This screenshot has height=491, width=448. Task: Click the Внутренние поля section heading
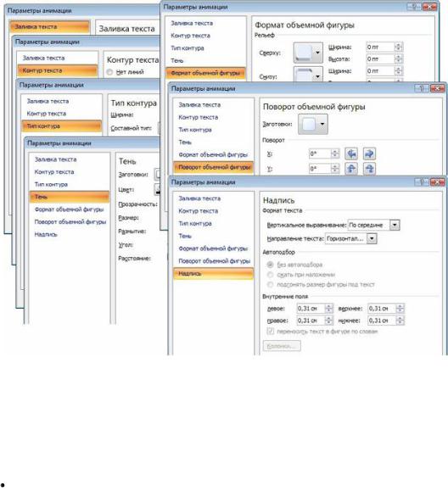click(x=285, y=296)
